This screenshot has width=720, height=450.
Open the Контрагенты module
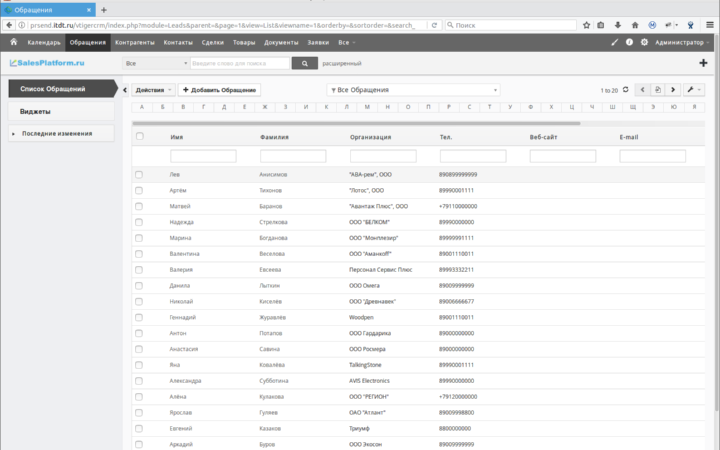click(135, 42)
